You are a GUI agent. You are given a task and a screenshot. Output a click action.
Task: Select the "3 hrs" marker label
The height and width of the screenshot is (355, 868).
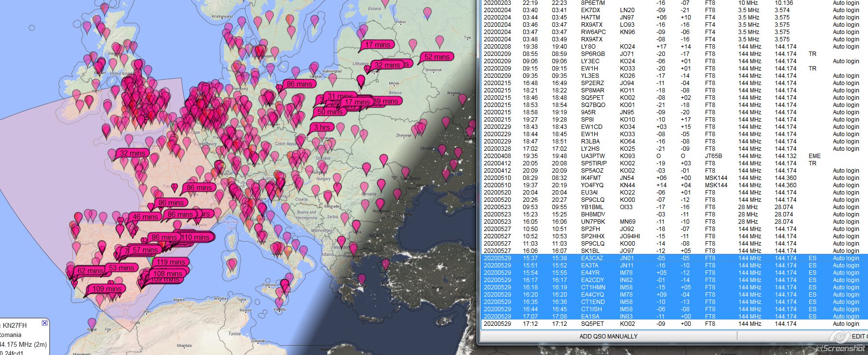click(x=322, y=127)
